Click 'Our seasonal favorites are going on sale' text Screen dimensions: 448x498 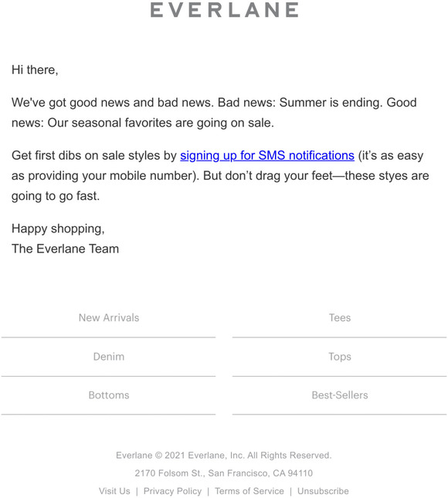[161, 123]
